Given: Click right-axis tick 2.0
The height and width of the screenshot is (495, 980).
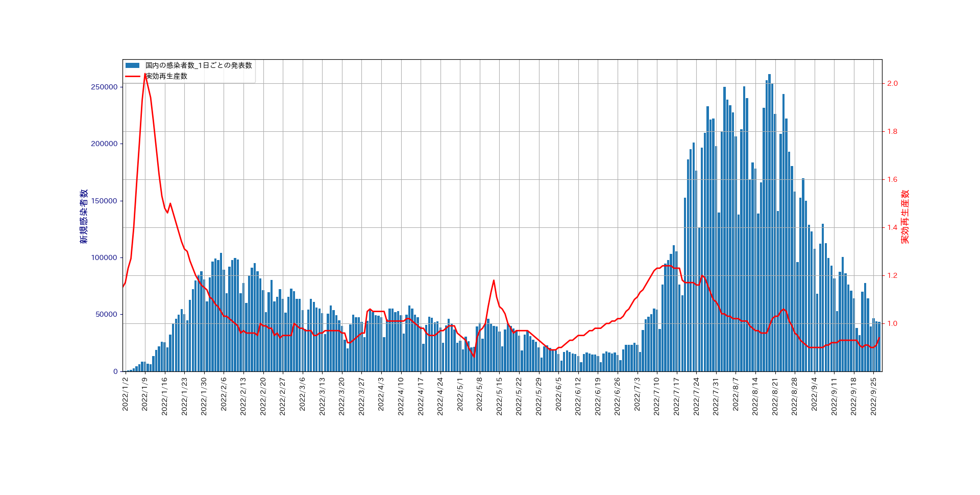Looking at the screenshot, I should (x=892, y=83).
